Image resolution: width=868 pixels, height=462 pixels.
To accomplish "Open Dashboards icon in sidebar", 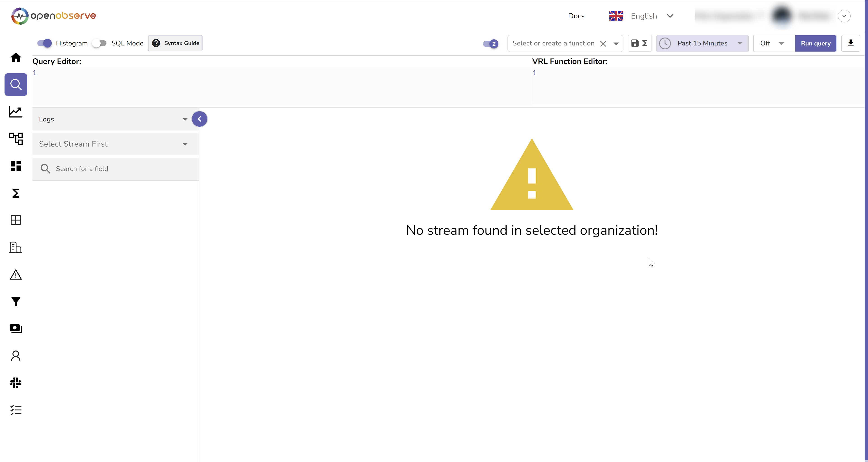I will [x=16, y=166].
